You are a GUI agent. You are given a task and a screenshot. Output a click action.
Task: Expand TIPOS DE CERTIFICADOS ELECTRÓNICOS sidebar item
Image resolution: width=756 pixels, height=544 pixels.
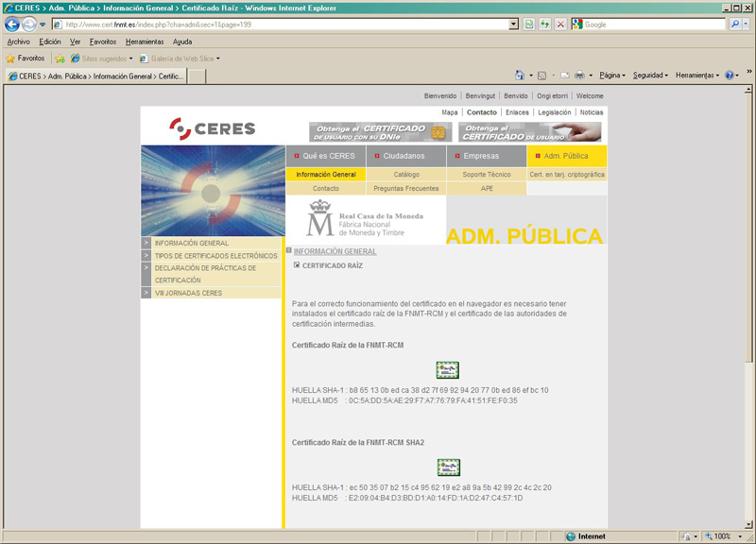pos(211,256)
